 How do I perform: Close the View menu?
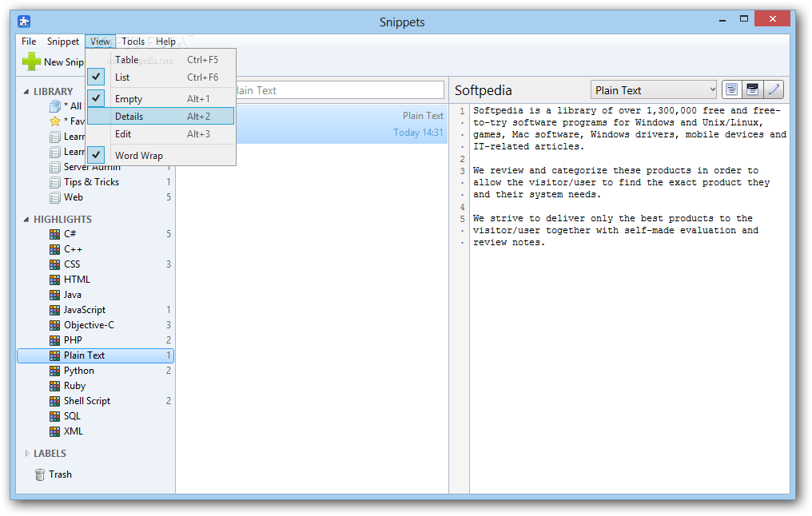coord(100,42)
